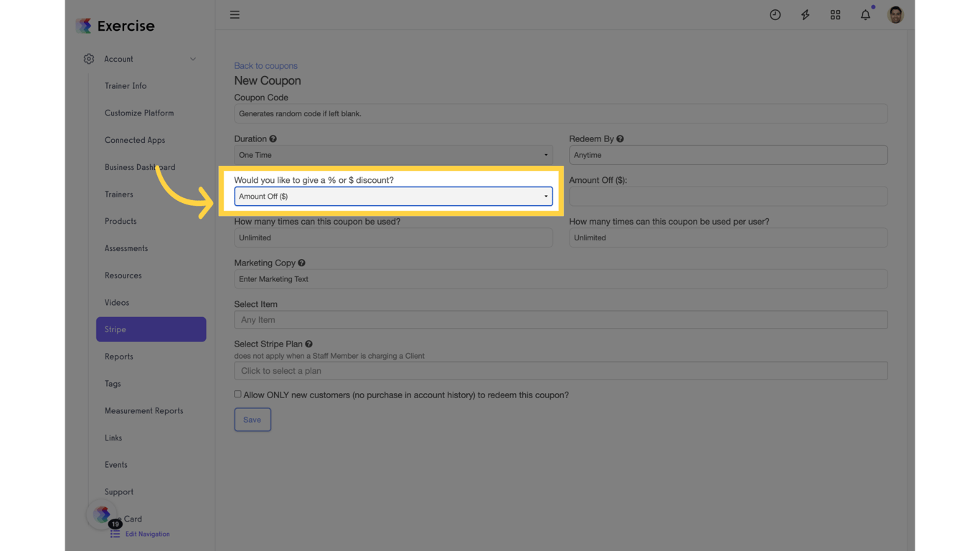Viewport: 980px width, 551px height.
Task: Click the profile avatar in top right
Action: coord(895,14)
